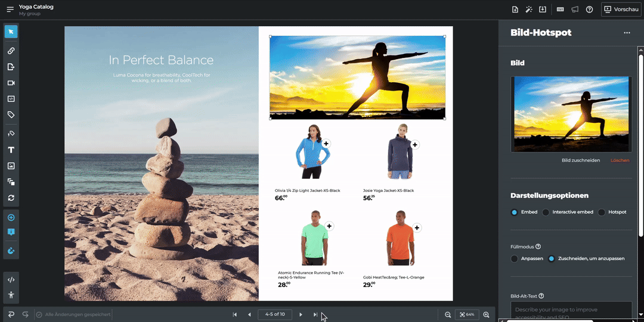Open the accessibility tool
This screenshot has height=322, width=644.
(x=11, y=295)
